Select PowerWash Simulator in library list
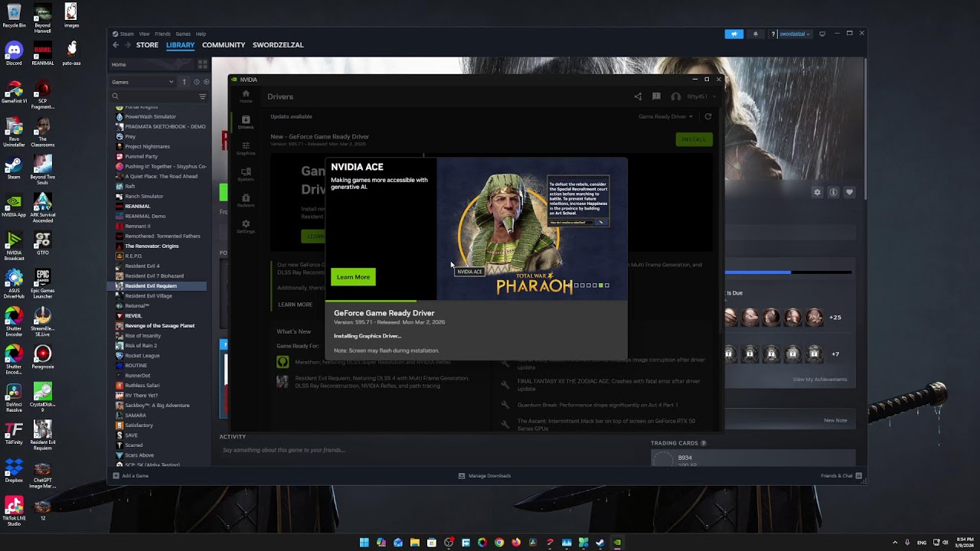This screenshot has width=980, height=551. pos(150,116)
